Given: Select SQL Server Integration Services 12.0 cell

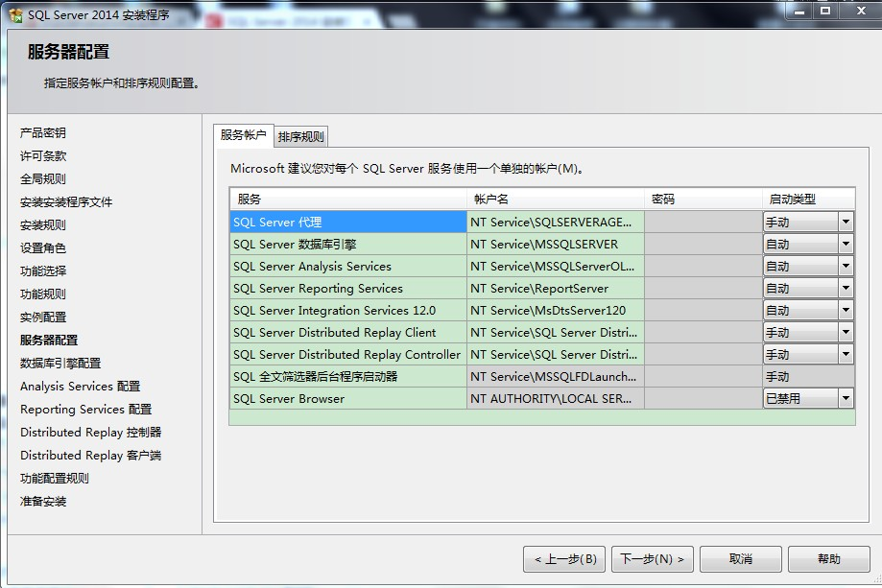Looking at the screenshot, I should click(348, 310).
